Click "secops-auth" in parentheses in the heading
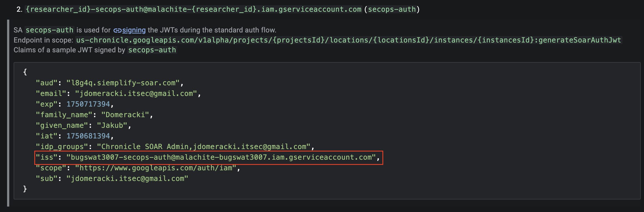Viewport: 644px width, 212px height. click(x=392, y=9)
